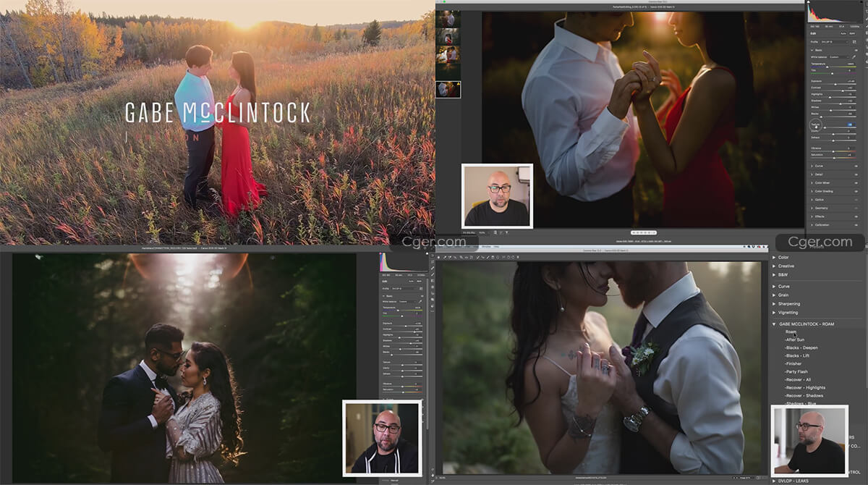The height and width of the screenshot is (485, 868).
Task: Expand the Color presets group
Action: (774, 257)
